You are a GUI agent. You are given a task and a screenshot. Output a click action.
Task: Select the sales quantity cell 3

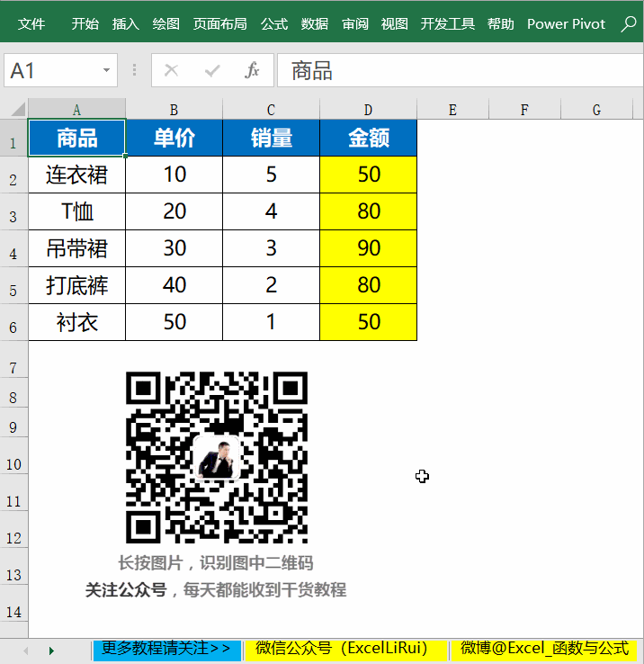coord(271,248)
